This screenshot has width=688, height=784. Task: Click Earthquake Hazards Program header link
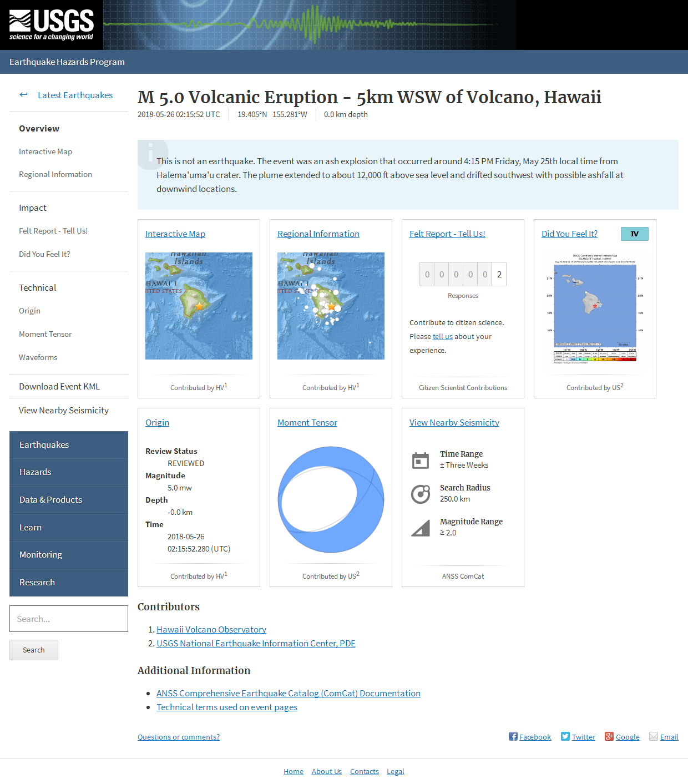[x=67, y=62]
